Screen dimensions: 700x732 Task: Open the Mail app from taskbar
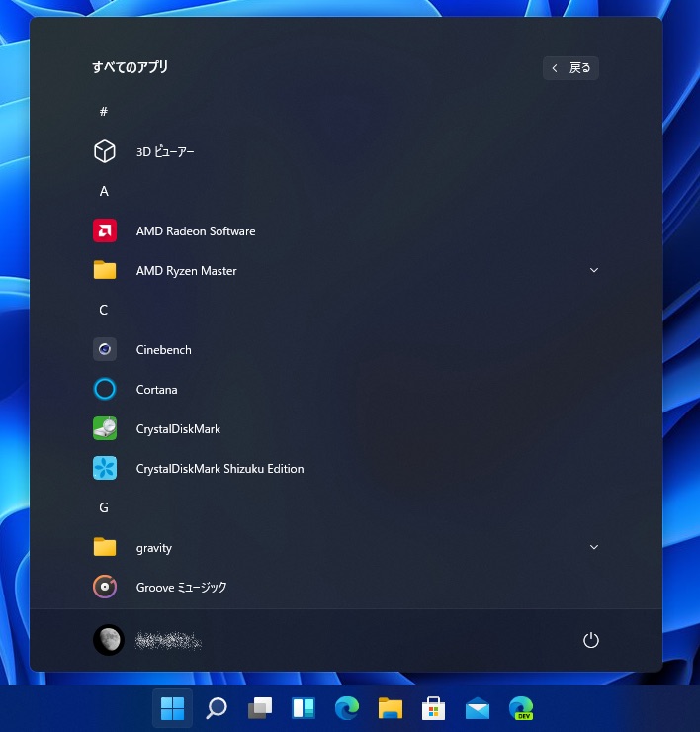(x=478, y=708)
